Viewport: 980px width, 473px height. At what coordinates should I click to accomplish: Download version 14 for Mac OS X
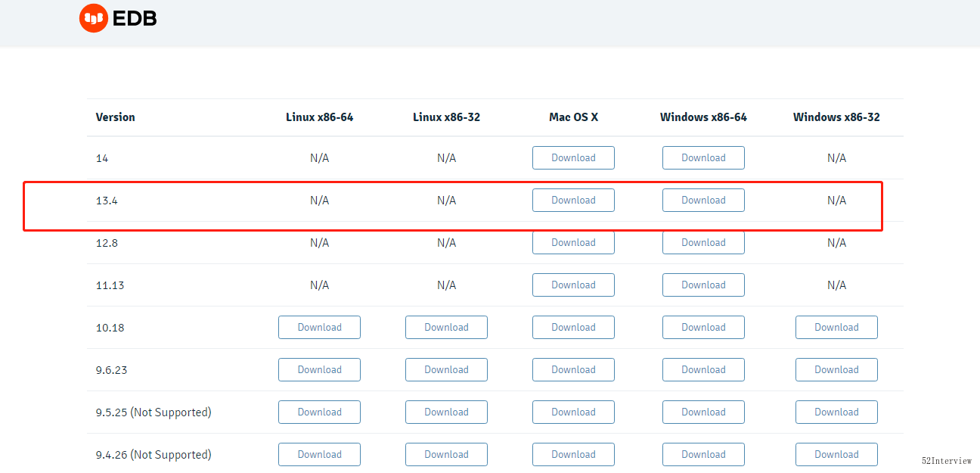573,158
